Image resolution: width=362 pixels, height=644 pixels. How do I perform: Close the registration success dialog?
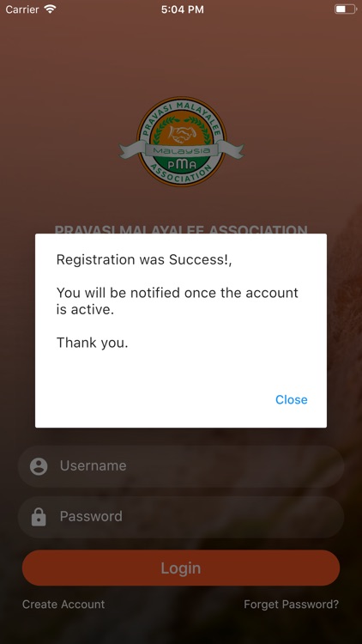click(x=291, y=399)
